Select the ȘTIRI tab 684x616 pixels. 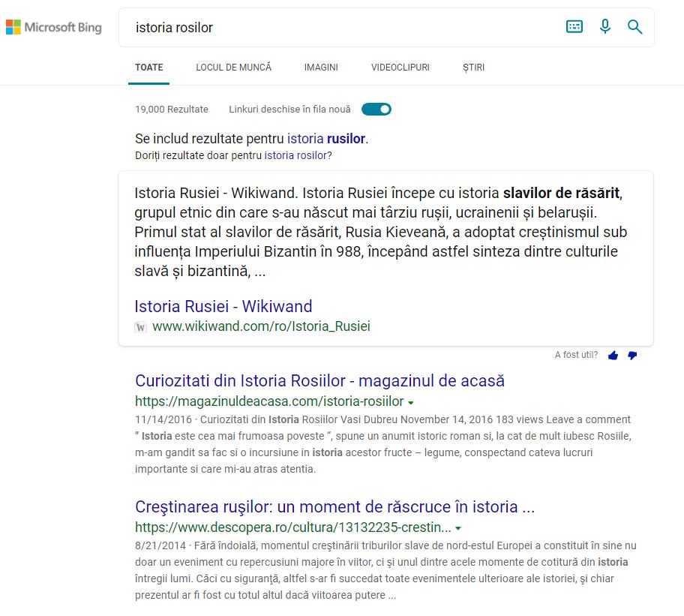[x=473, y=67]
